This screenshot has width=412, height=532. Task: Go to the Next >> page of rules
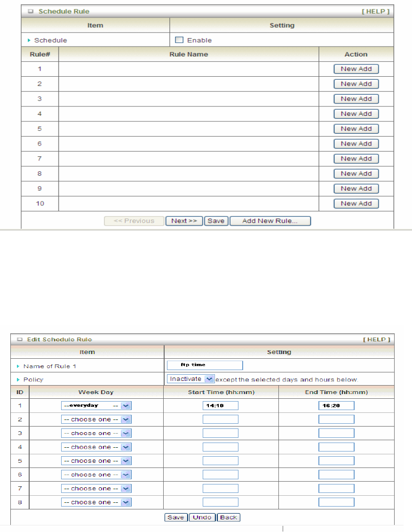(x=184, y=221)
